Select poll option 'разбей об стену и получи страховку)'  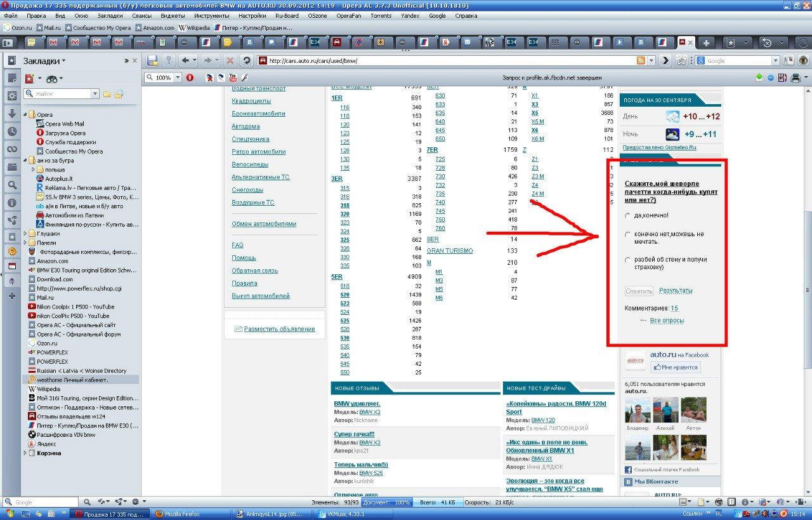click(x=628, y=260)
